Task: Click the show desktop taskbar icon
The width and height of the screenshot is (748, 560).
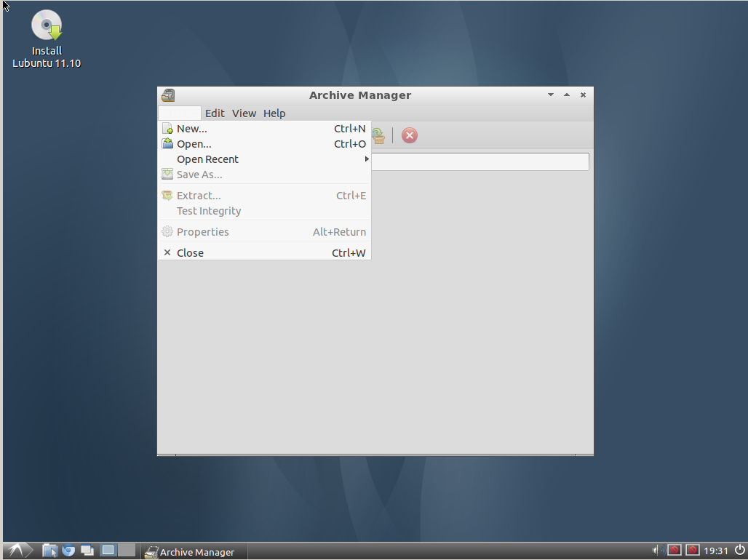Action: [x=87, y=551]
